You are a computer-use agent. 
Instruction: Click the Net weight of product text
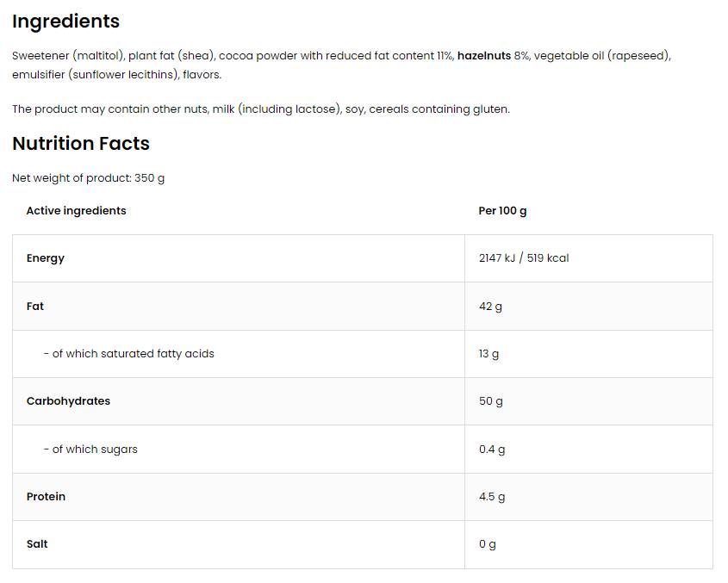(88, 178)
